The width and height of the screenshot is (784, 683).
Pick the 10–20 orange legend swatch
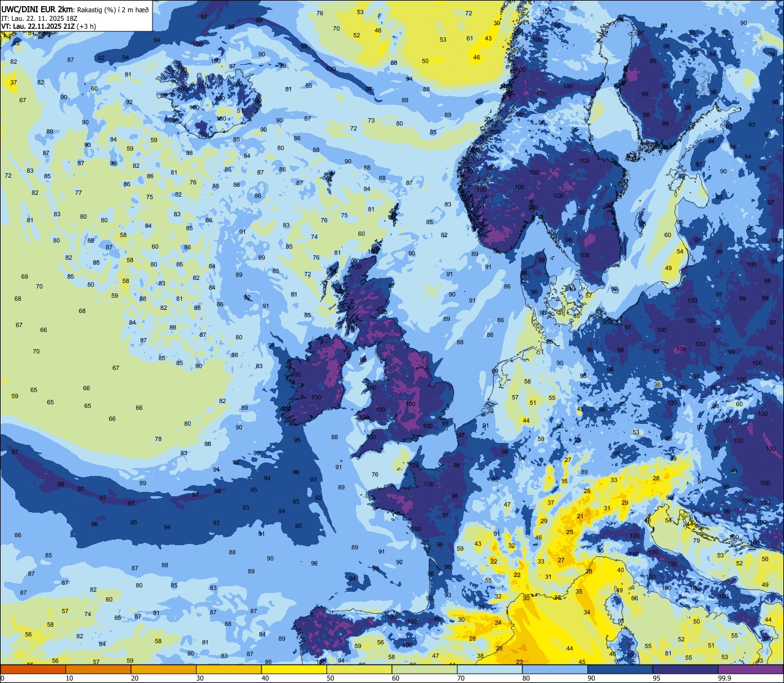[x=98, y=670]
